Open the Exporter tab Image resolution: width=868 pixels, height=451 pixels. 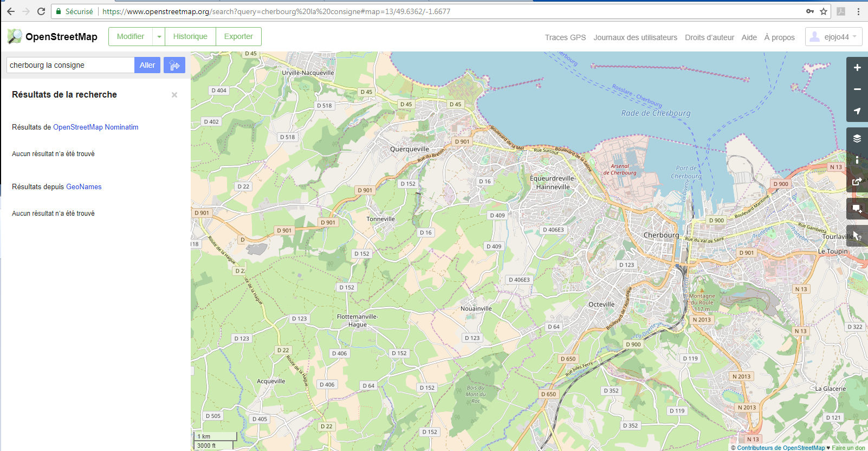coord(238,37)
